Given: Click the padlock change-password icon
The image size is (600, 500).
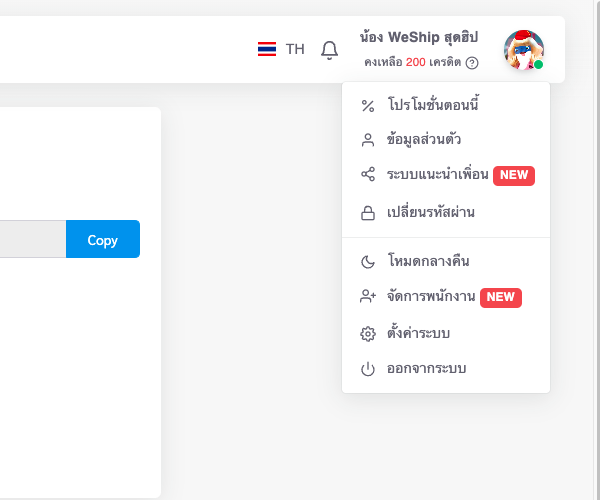Looking at the screenshot, I should coord(368,213).
